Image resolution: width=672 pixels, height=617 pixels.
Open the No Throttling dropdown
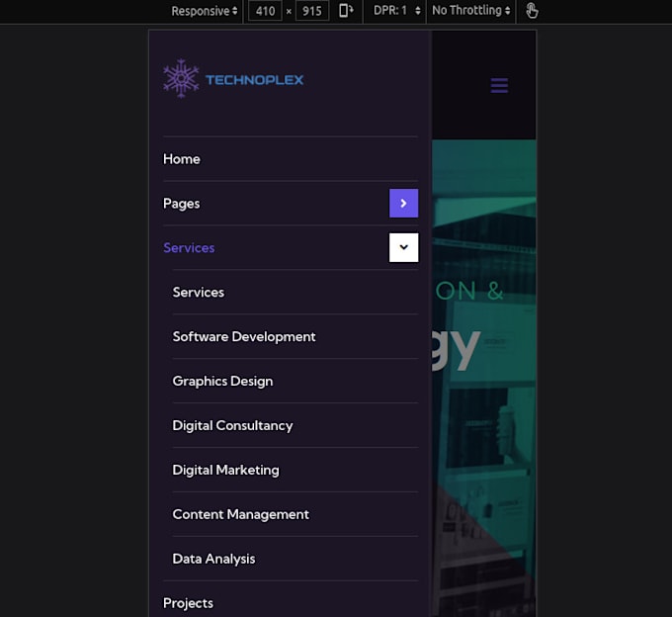point(471,11)
